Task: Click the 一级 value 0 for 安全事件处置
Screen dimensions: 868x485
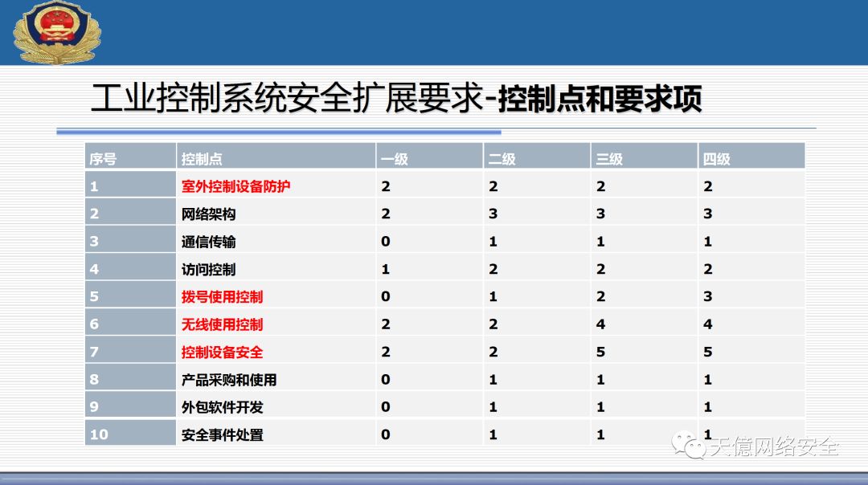Action: pyautogui.click(x=386, y=434)
